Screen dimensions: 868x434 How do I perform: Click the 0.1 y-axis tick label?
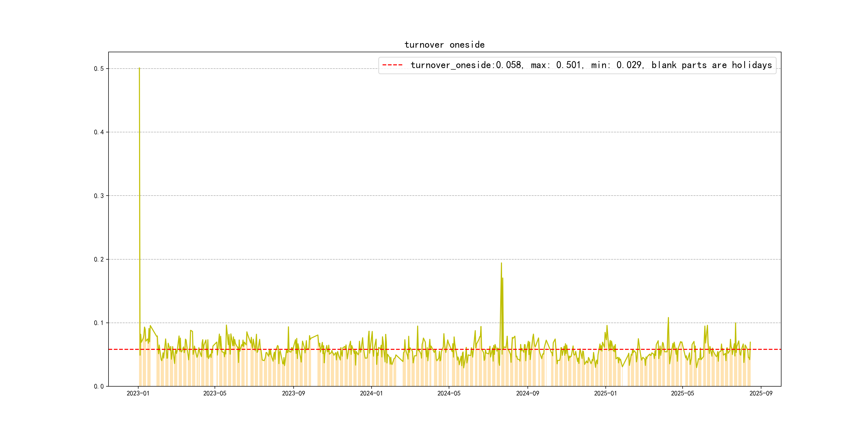pyautogui.click(x=99, y=323)
